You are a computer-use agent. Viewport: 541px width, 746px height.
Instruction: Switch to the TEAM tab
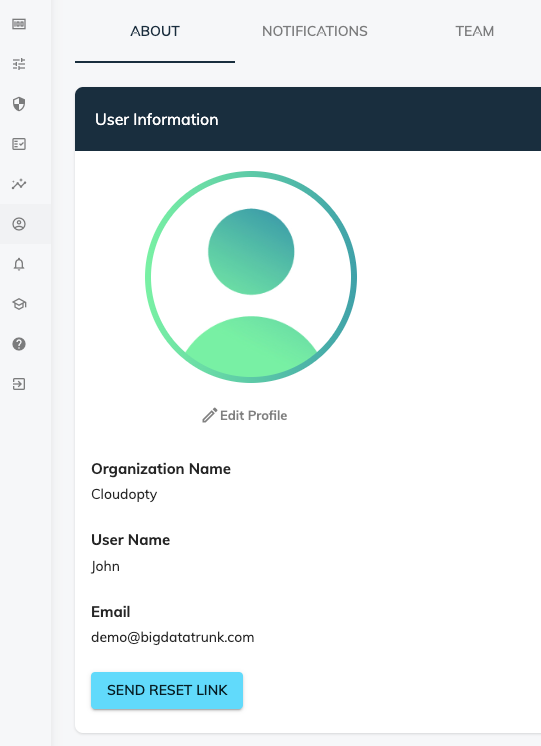coord(474,31)
